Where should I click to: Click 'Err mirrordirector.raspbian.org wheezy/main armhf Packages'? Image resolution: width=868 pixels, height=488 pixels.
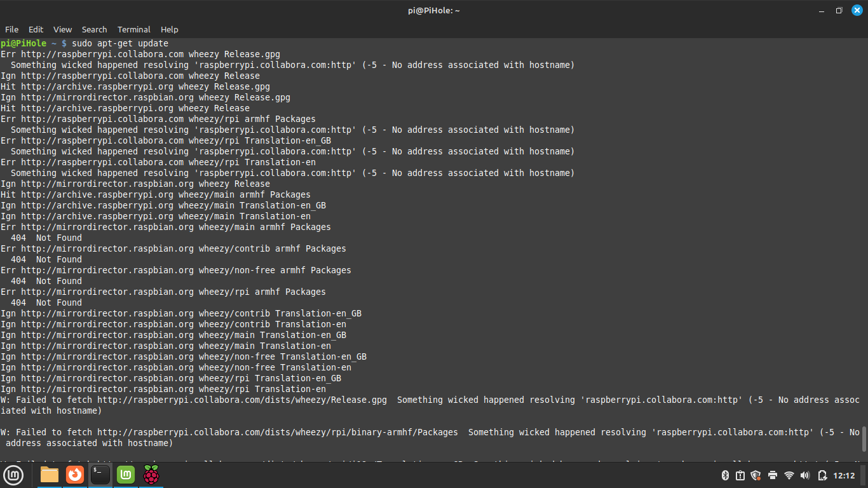coord(166,227)
